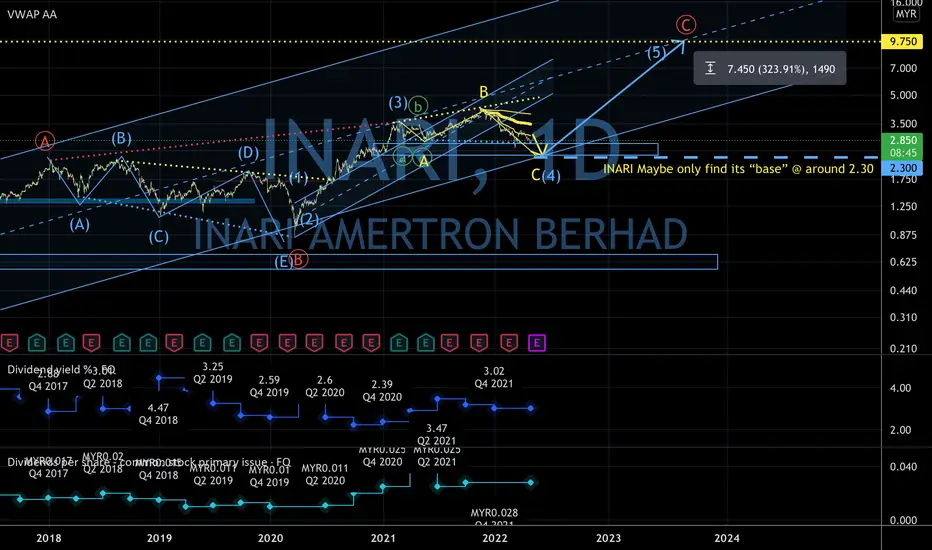Click the 08:45 bar countdown timer
This screenshot has width=932, height=550.
pyautogui.click(x=902, y=153)
